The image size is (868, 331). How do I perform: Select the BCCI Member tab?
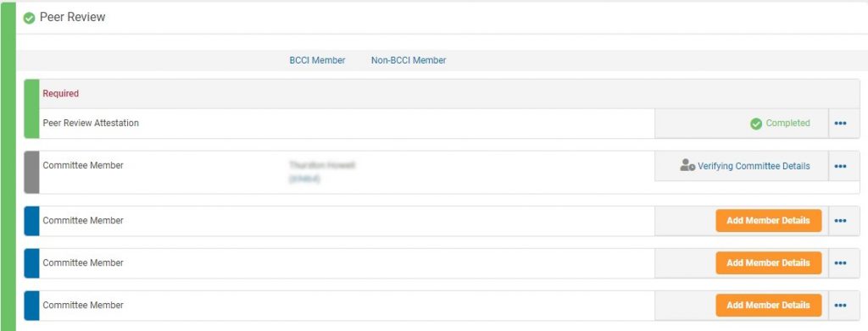click(x=317, y=60)
